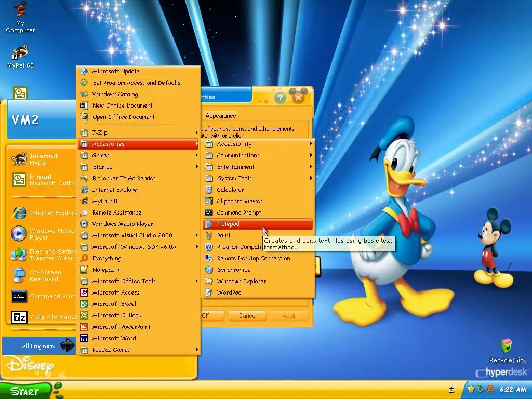Click Internet Explorer icon in All Programs list
The height and width of the screenshot is (399, 532).
84,190
